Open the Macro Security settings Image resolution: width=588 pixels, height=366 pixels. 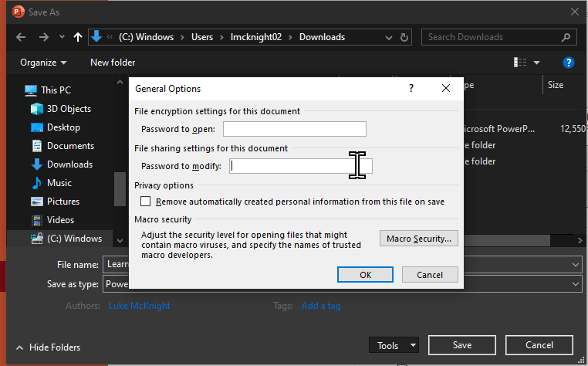point(419,239)
